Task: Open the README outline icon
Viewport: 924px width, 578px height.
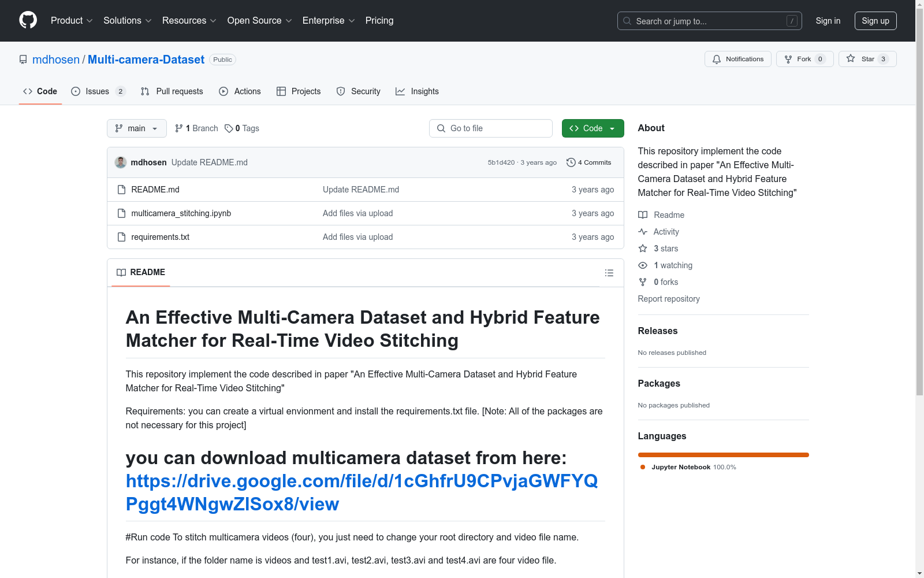Action: point(609,273)
